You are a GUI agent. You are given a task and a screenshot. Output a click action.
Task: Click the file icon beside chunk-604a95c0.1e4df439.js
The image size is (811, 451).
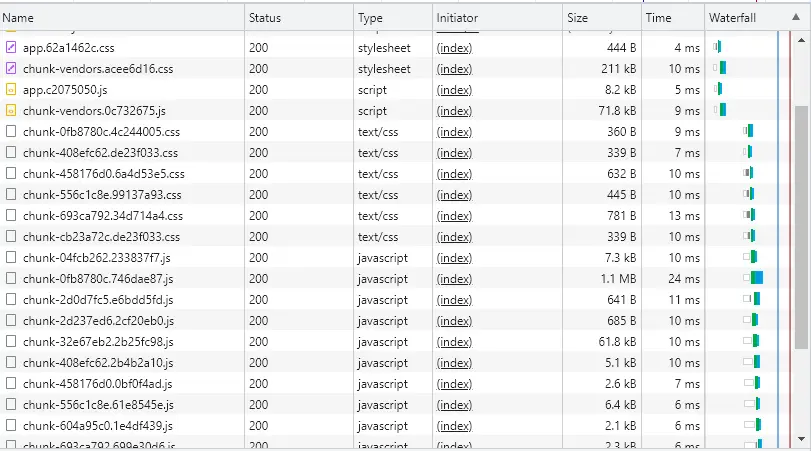click(11, 426)
